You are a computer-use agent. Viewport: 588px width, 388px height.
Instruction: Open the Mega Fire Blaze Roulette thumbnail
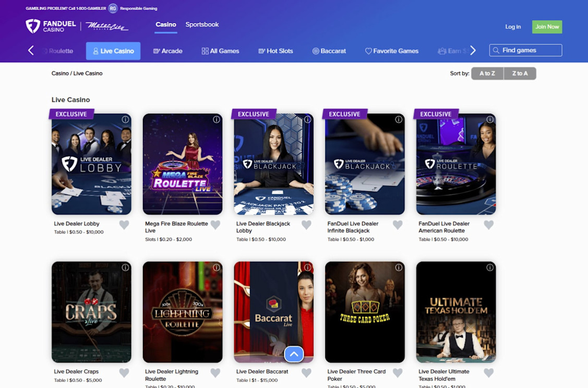click(x=183, y=164)
